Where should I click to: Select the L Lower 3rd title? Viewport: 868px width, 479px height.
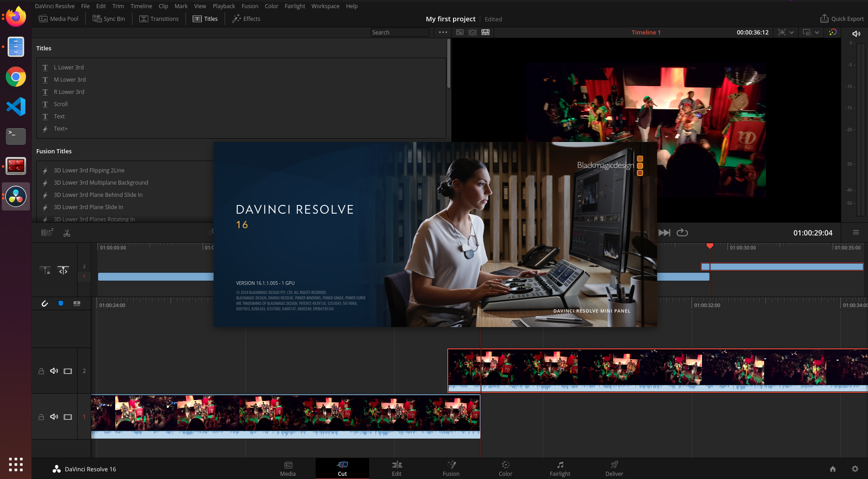[68, 67]
